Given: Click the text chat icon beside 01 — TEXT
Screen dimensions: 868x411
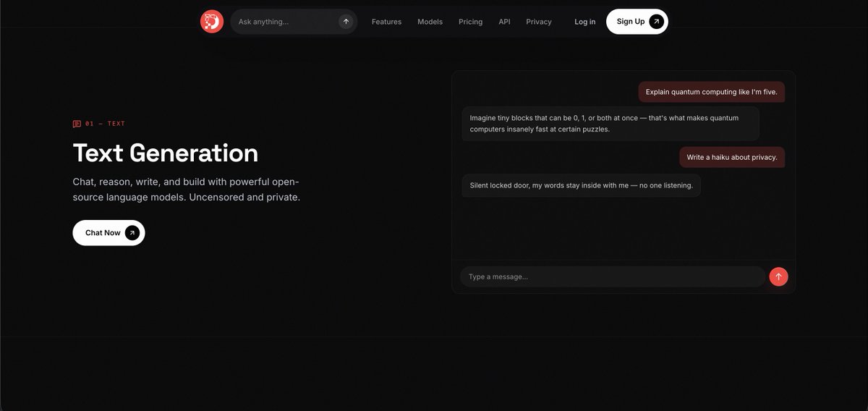Looking at the screenshot, I should click(77, 124).
